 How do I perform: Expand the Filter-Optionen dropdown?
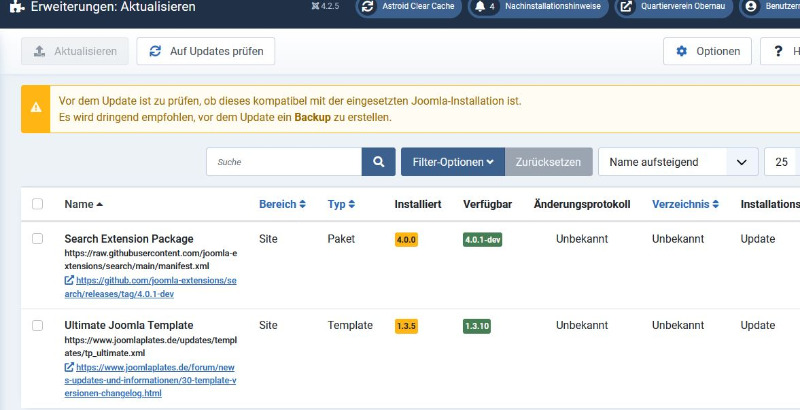[452, 161]
